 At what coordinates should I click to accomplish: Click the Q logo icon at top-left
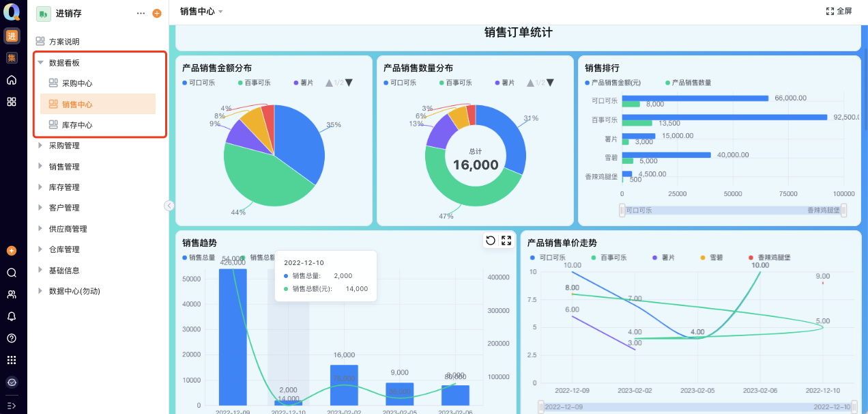12,12
